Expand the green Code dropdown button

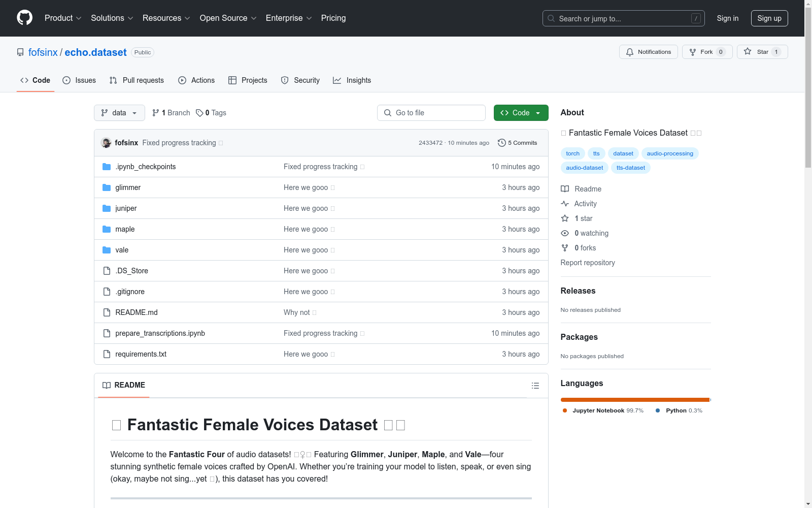[521, 113]
